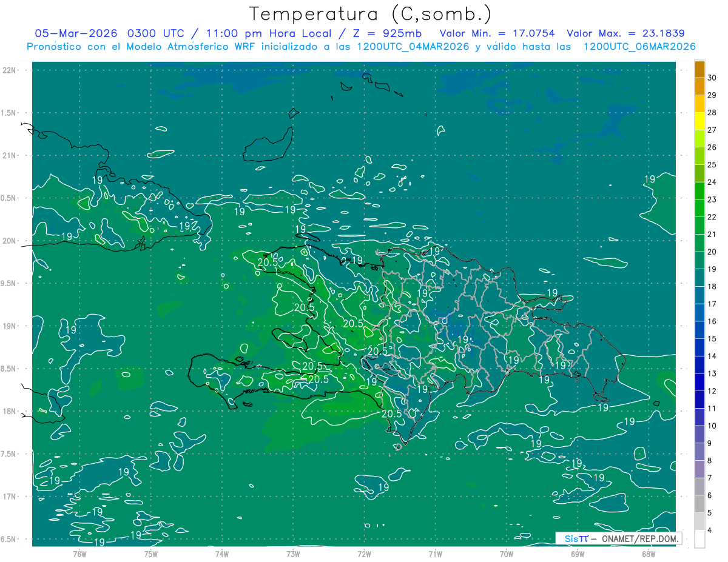Screen dimensions: 728x562
Task: Click the colorbar label '20'
Action: click(x=712, y=252)
